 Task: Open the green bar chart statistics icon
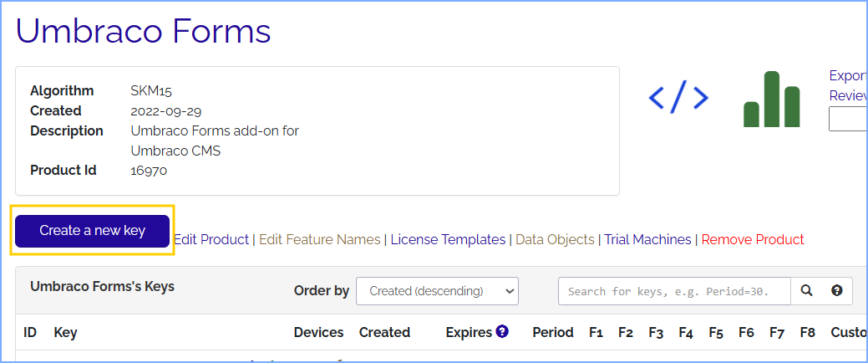tap(771, 100)
